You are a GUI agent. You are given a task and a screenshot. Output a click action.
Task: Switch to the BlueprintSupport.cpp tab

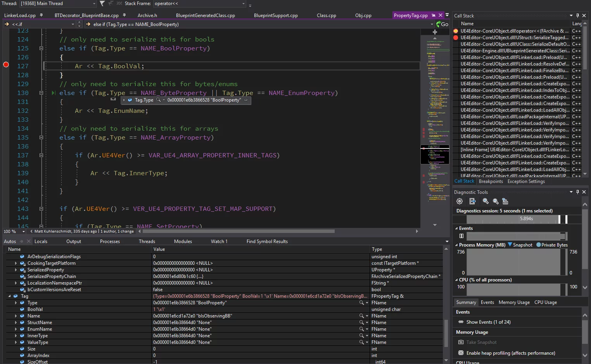click(276, 16)
